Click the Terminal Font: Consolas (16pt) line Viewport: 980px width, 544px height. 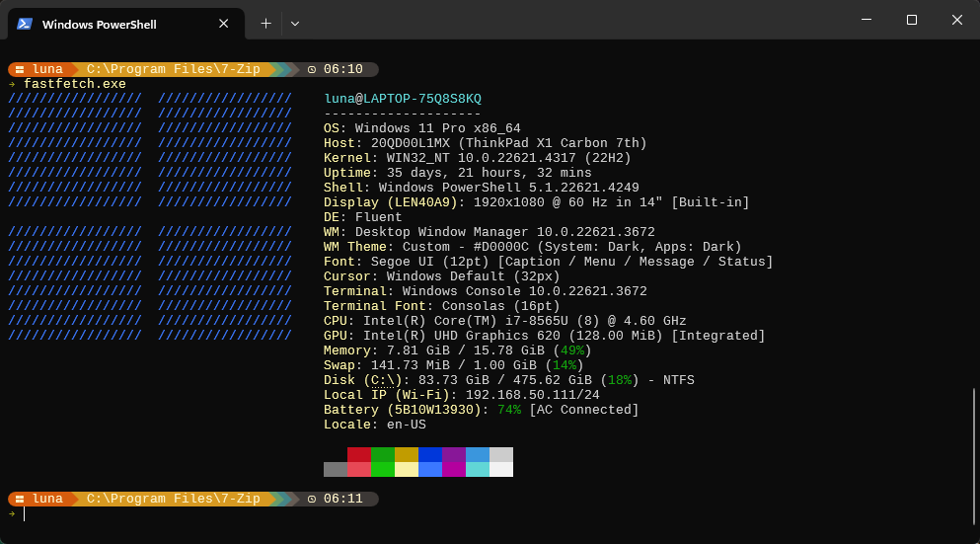(442, 306)
